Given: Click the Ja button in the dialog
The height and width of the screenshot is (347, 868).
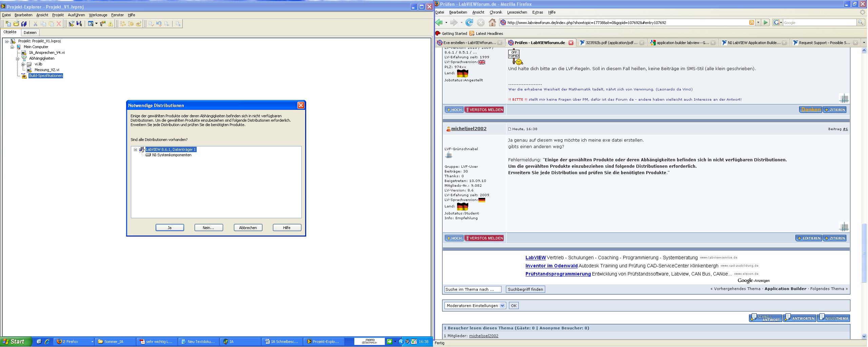Looking at the screenshot, I should [x=170, y=228].
